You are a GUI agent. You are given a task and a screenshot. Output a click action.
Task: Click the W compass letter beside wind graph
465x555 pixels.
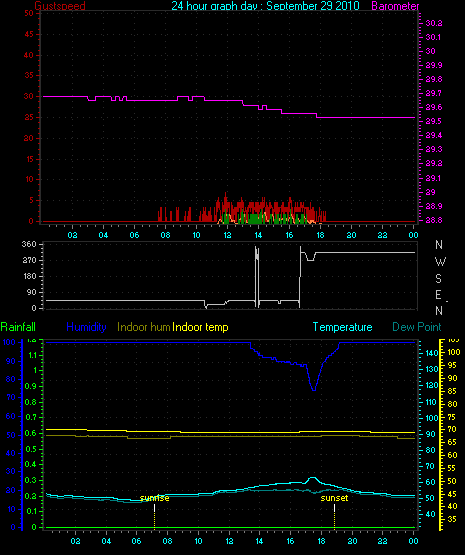[x=440, y=262]
